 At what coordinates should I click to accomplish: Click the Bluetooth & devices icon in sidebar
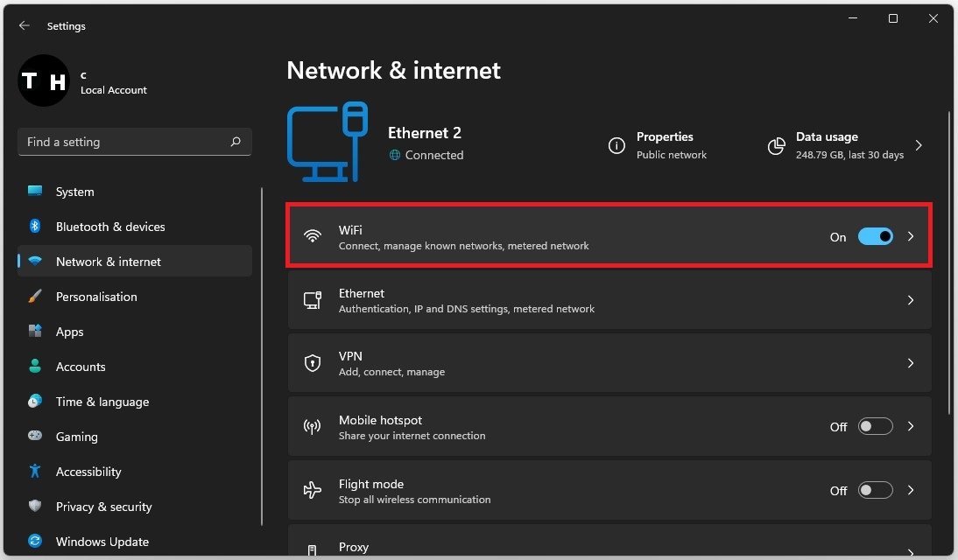click(x=35, y=227)
